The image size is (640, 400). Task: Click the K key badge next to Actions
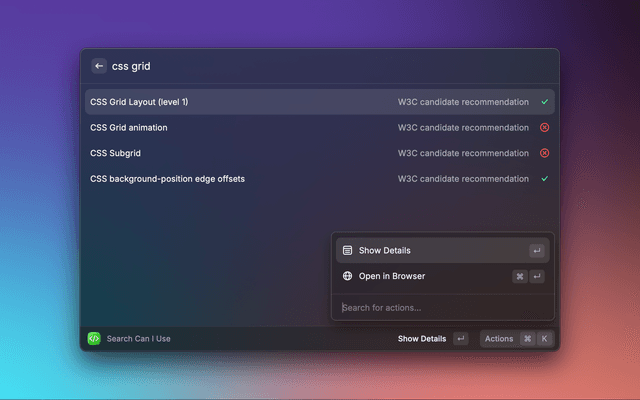point(544,338)
